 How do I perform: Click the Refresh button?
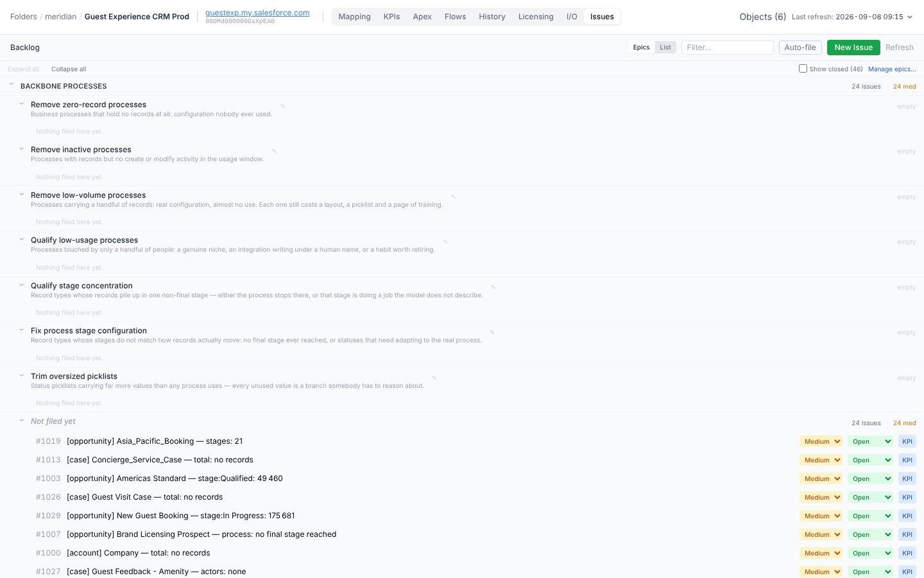pos(900,48)
